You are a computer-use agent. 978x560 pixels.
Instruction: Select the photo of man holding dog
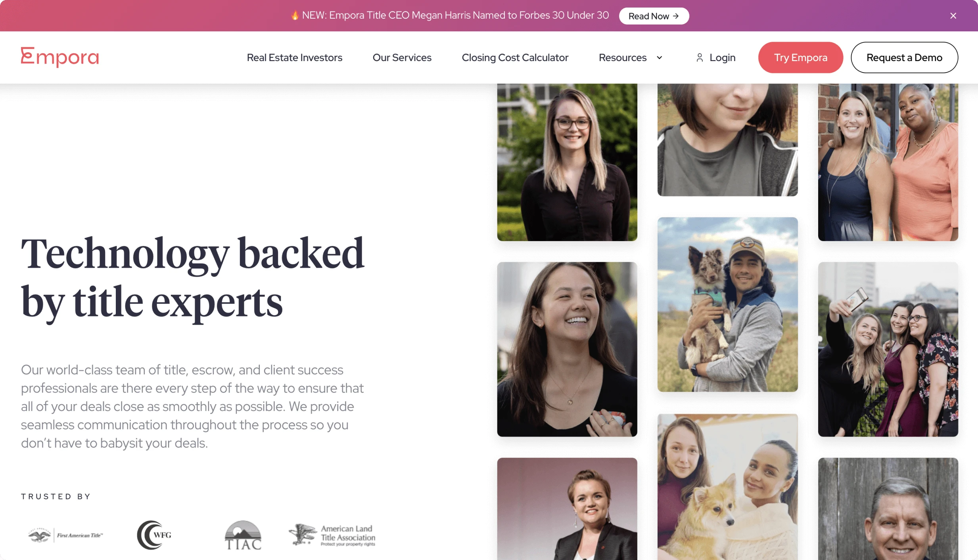point(727,305)
